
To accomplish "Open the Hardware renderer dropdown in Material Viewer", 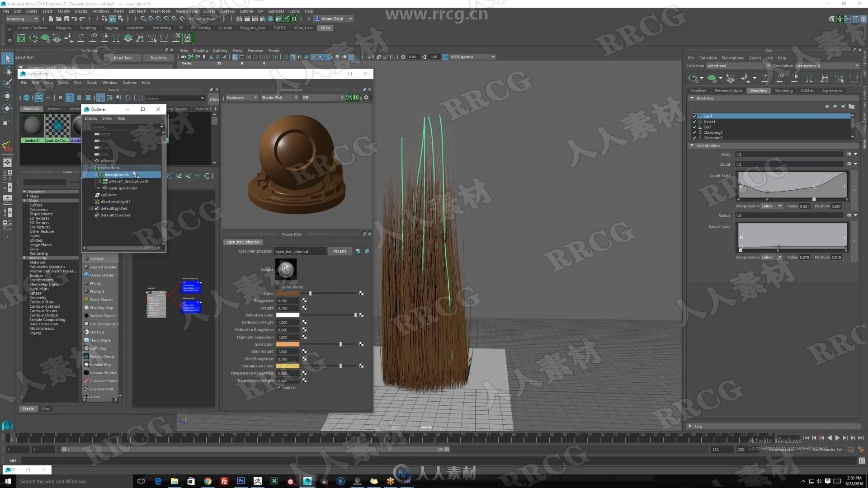I will (x=241, y=98).
